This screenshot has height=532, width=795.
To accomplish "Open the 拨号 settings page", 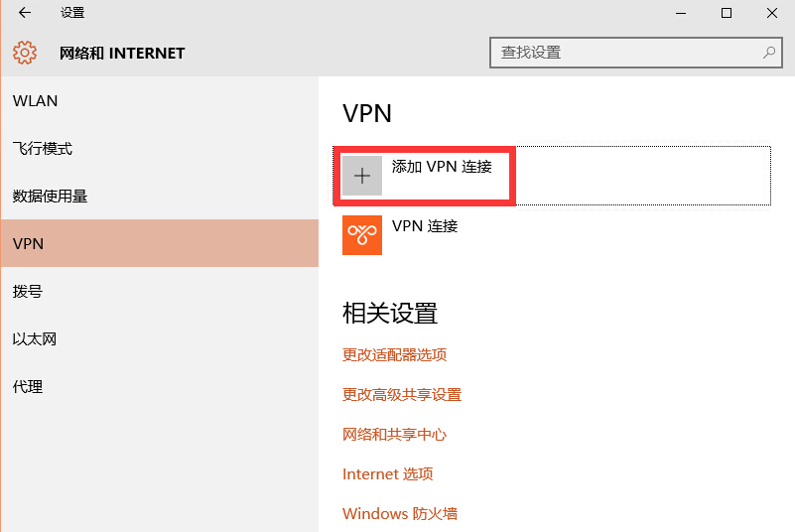I will coord(28,292).
